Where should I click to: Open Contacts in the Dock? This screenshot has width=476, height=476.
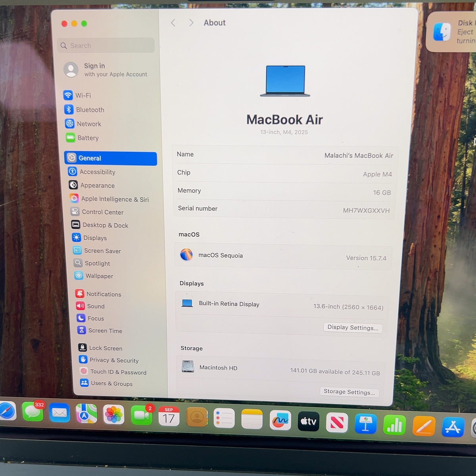197,417
